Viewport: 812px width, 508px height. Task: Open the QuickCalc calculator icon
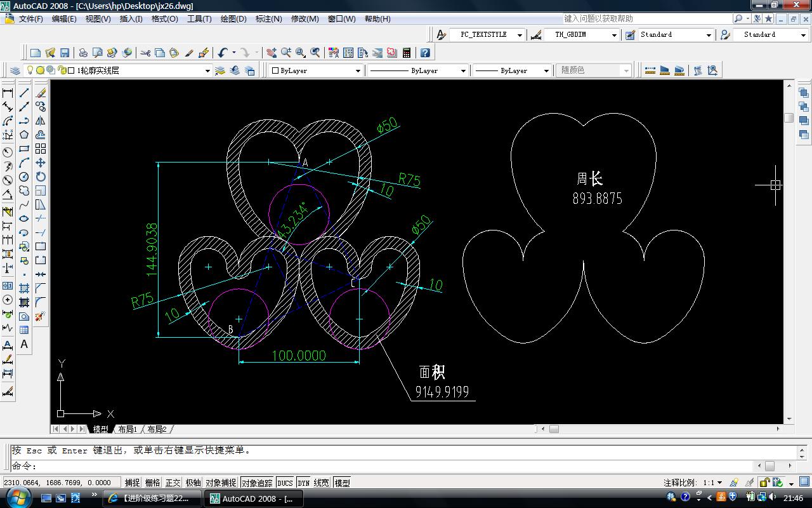click(x=407, y=53)
